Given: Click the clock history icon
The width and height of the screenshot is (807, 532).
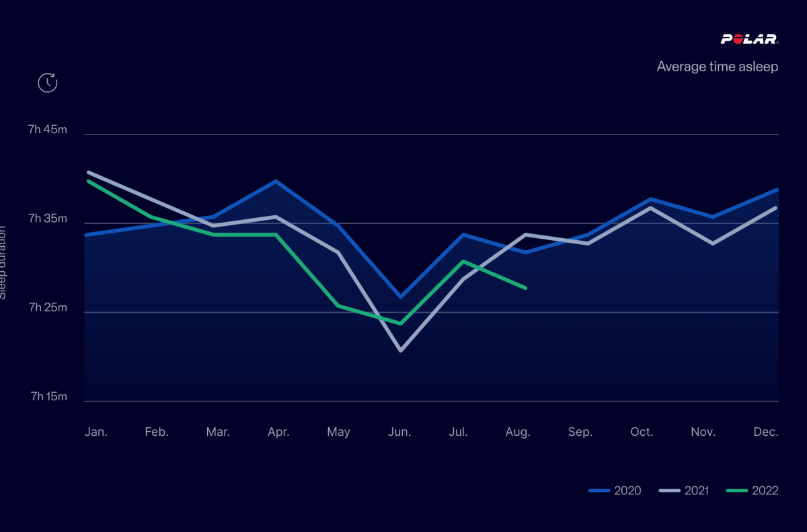Looking at the screenshot, I should [47, 83].
